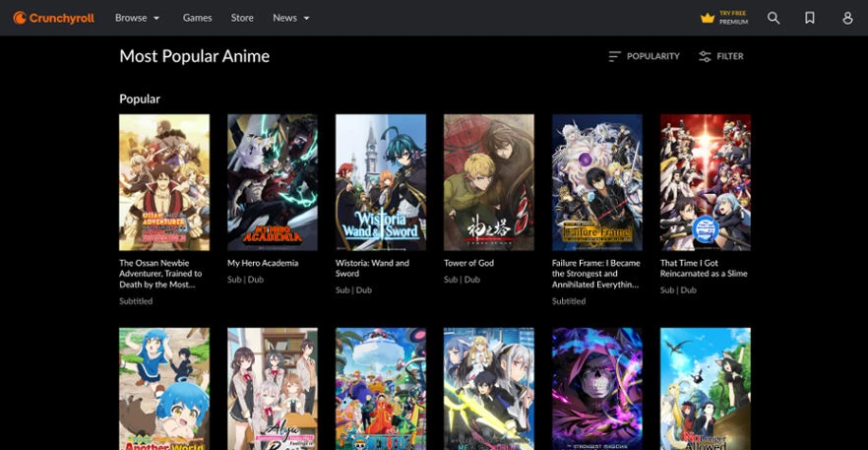Open the Another World poster in second row
Viewport: 868px width, 450px height.
pyautogui.click(x=164, y=389)
